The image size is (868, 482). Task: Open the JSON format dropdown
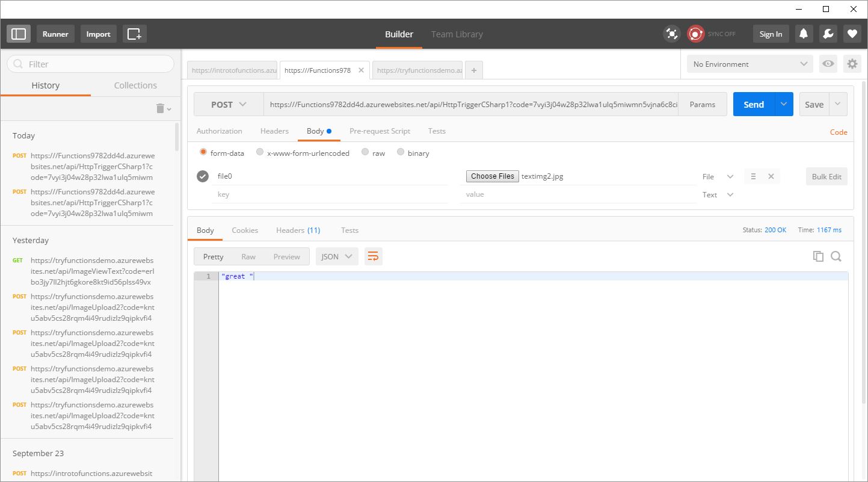point(337,256)
